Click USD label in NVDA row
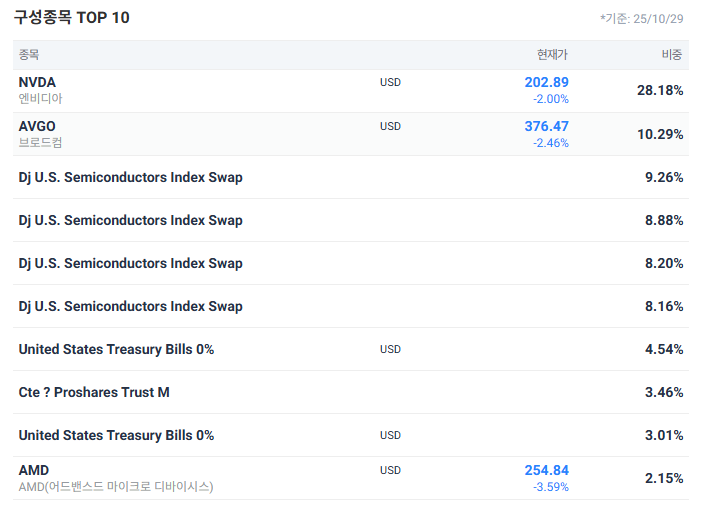 point(390,82)
